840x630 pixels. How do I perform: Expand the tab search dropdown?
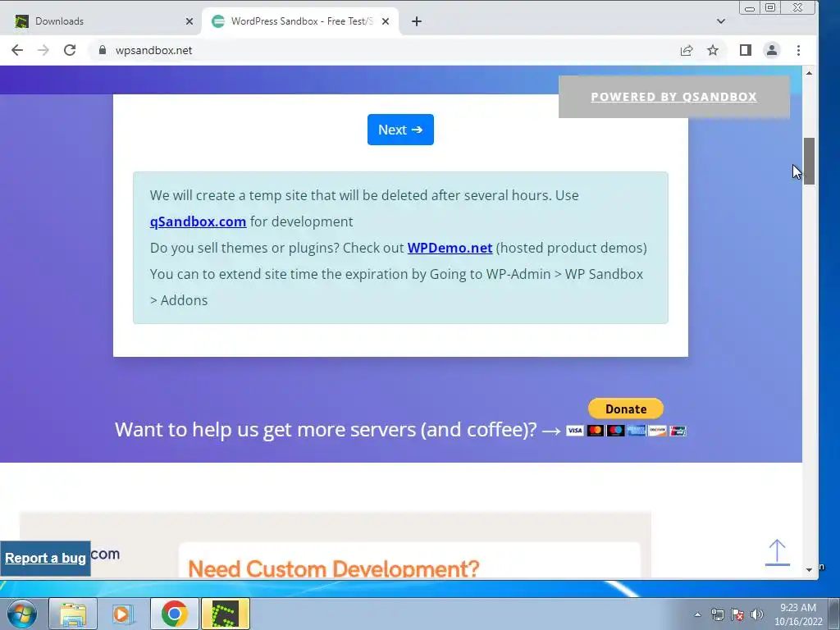click(x=720, y=21)
